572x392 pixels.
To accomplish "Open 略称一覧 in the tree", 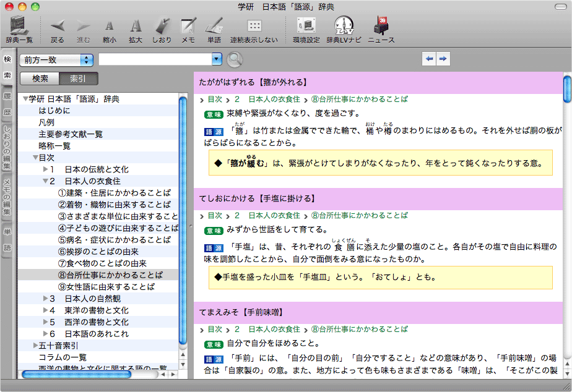I will click(x=54, y=146).
